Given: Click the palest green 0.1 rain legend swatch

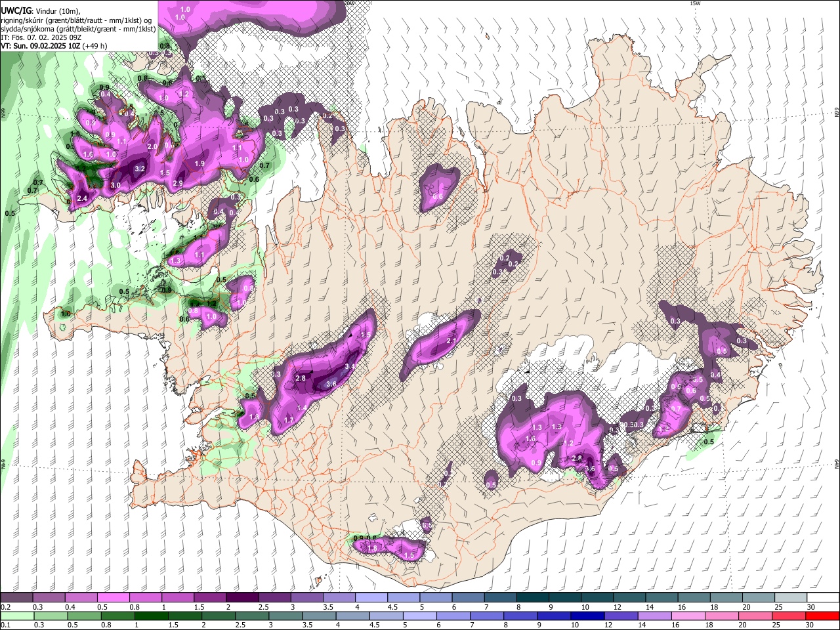Looking at the screenshot, I should click(16, 616).
